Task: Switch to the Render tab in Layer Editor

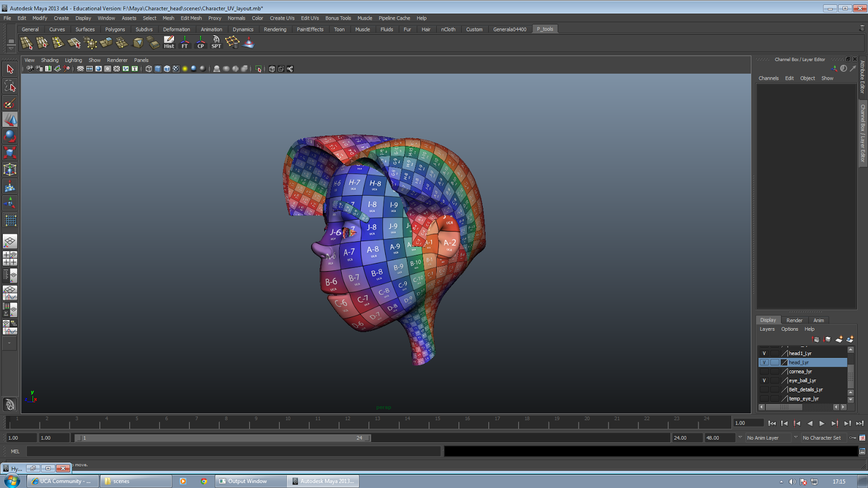Action: (x=794, y=320)
